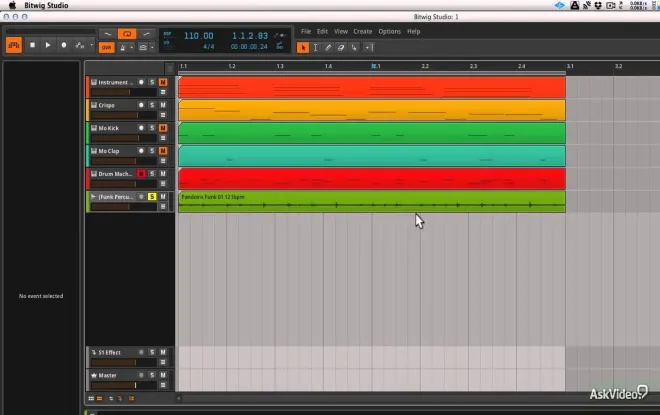Unmute the Instrument track
660x415 pixels.
[163, 82]
